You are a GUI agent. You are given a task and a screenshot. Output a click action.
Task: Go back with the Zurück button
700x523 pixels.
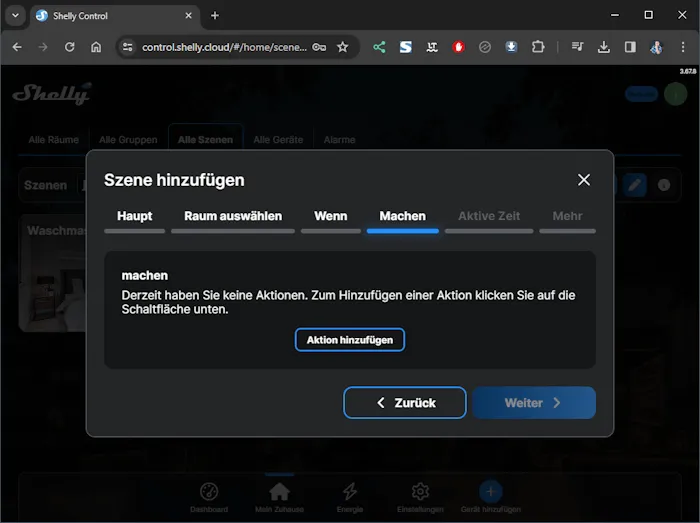(405, 403)
